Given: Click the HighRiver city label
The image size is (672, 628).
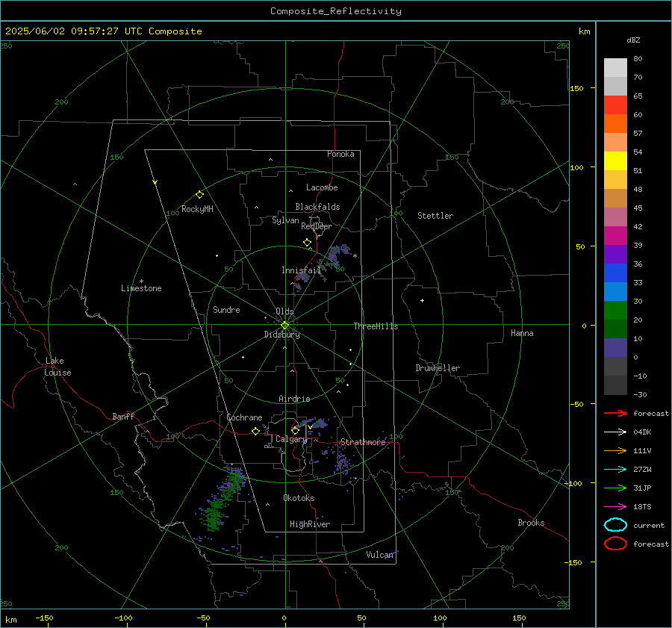Looking at the screenshot, I should coord(309,524).
